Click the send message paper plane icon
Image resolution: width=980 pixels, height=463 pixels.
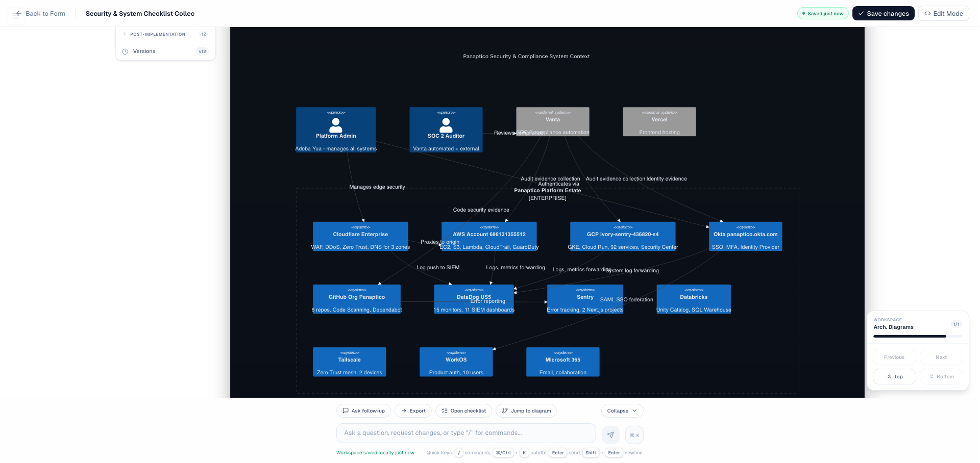610,435
